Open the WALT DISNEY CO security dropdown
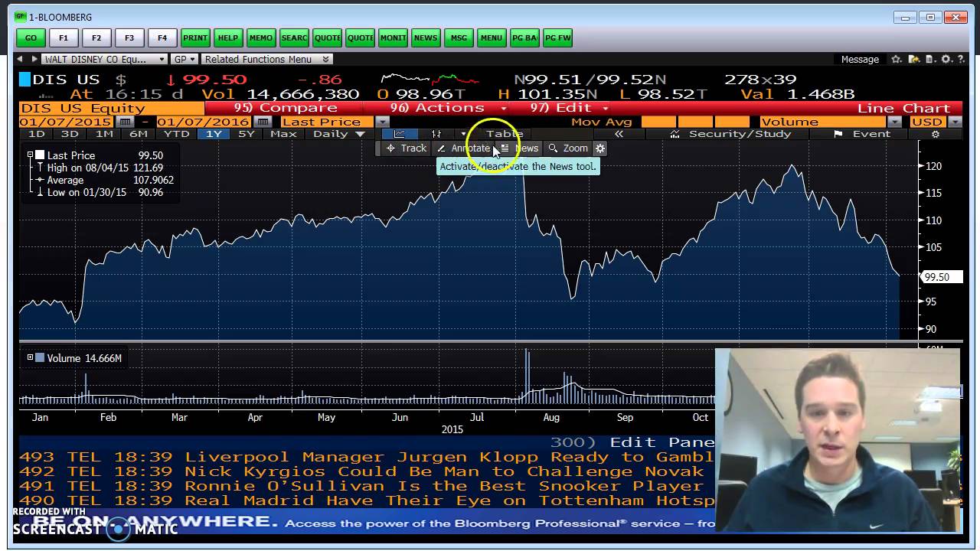 [104, 59]
